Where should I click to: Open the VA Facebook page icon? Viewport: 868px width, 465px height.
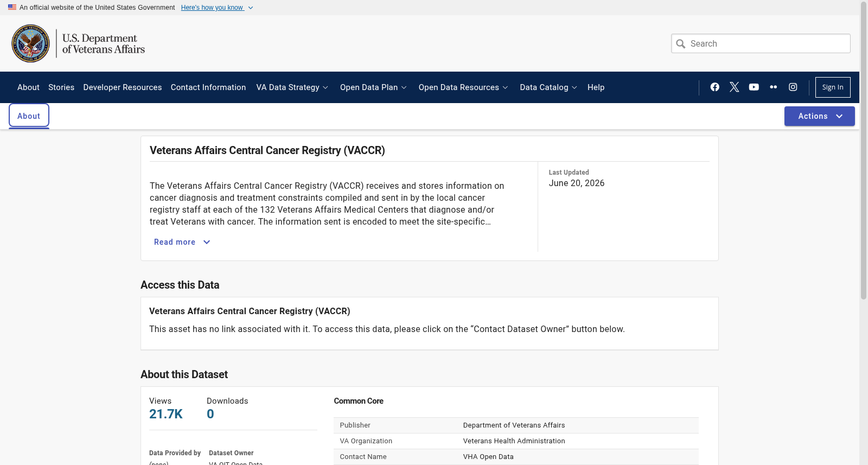[x=715, y=87]
